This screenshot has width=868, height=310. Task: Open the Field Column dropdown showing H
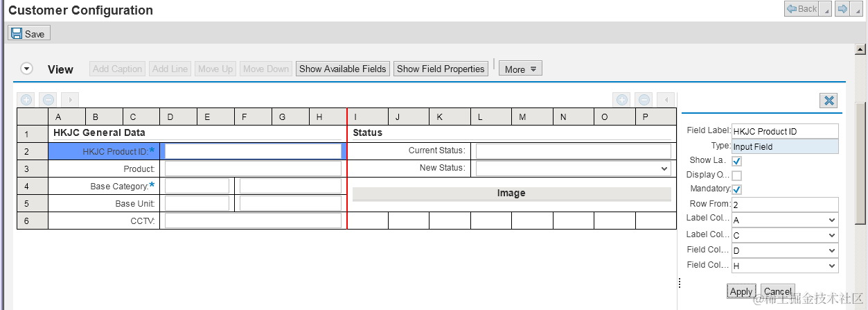pos(785,266)
